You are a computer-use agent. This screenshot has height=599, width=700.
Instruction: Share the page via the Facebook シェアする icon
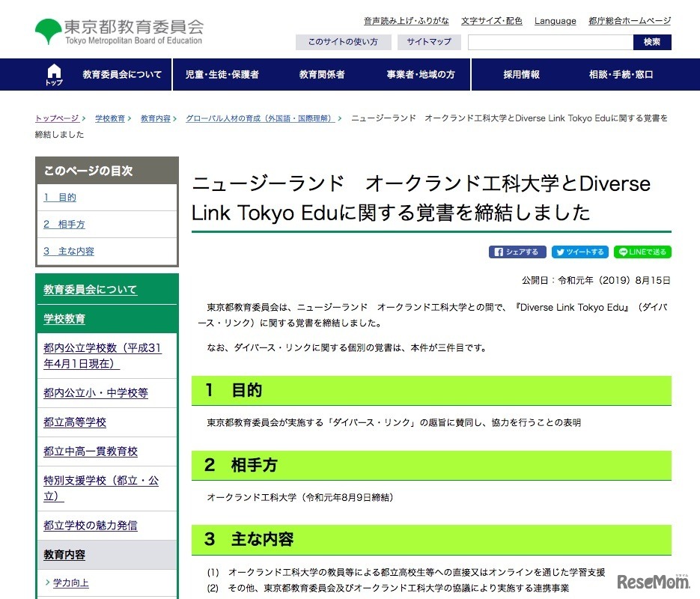pyautogui.click(x=517, y=252)
